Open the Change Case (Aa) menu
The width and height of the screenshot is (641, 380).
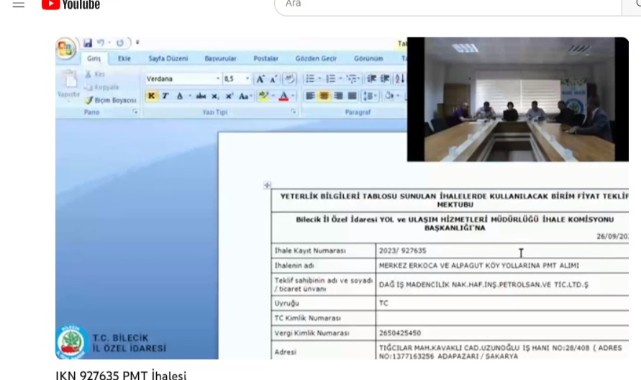245,96
